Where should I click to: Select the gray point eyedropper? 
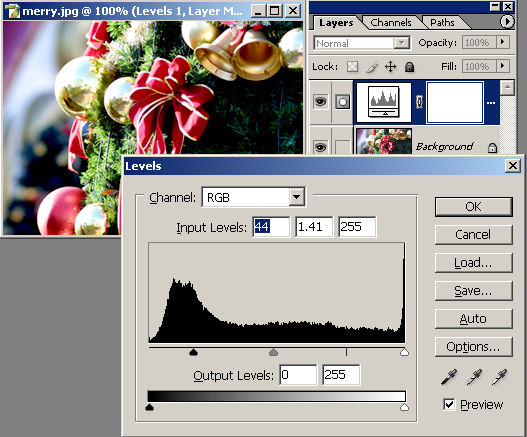click(474, 377)
